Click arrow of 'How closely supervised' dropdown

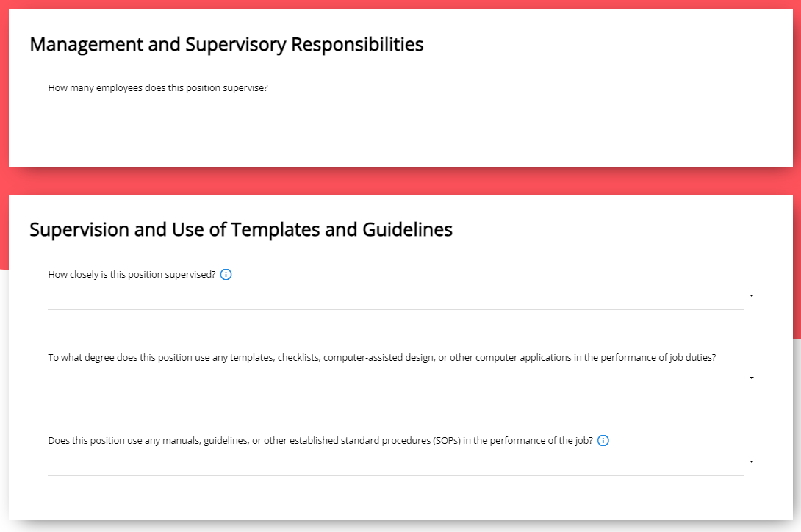pyautogui.click(x=752, y=296)
